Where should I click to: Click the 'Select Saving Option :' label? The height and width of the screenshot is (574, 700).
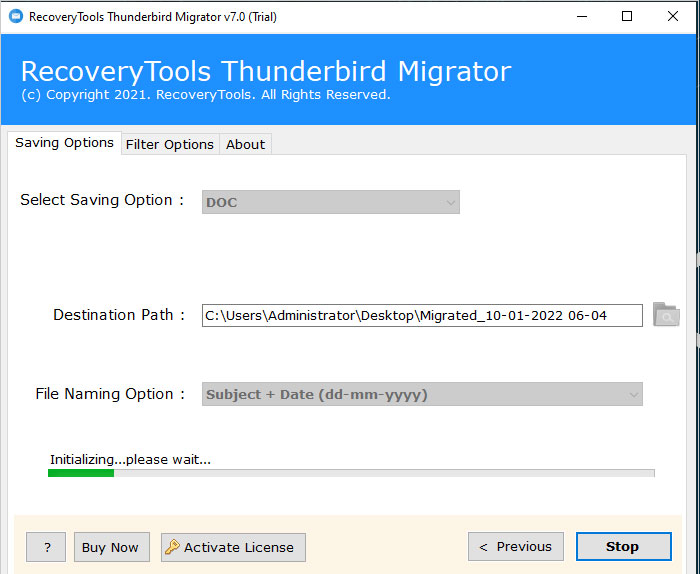pyautogui.click(x=102, y=200)
